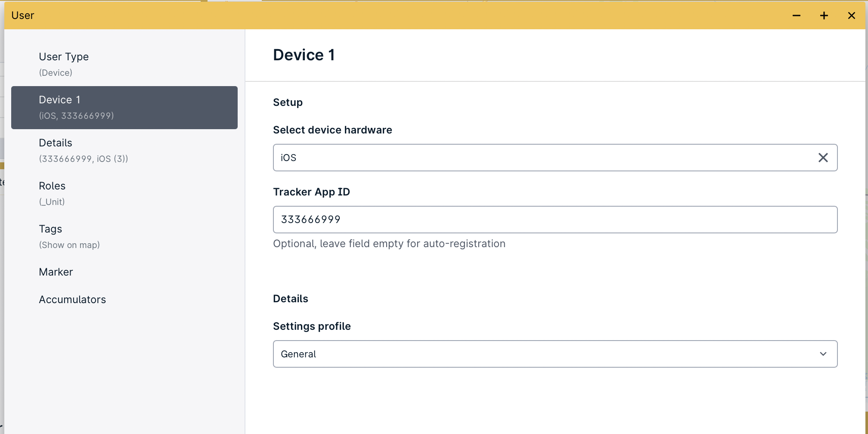Expand the General profile selector
Viewport: 868px width, 434px height.
point(555,354)
